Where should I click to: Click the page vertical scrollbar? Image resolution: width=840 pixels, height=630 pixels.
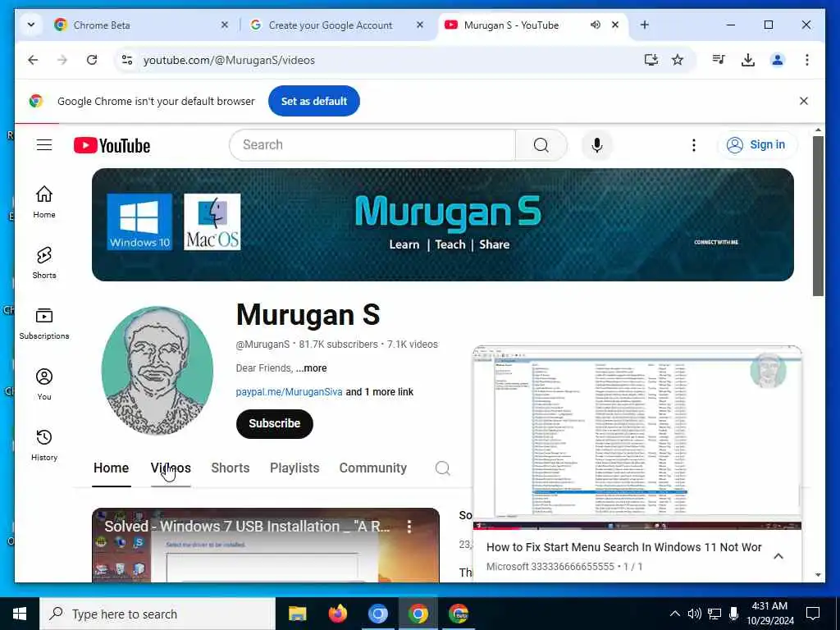point(818,216)
